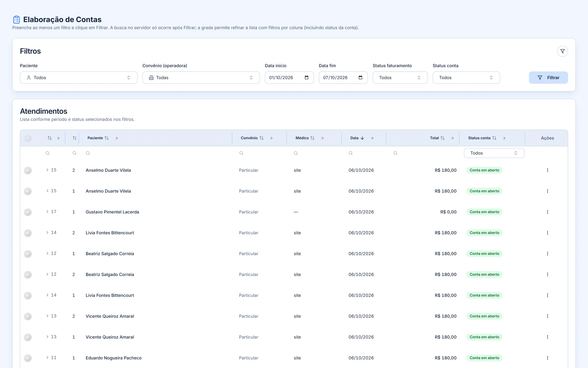Open the Paciente filter dropdown
The image size is (588, 368).
click(x=79, y=78)
